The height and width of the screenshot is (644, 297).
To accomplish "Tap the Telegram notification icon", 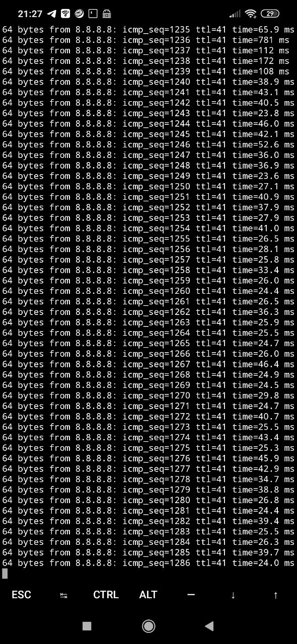I will pos(52,14).
